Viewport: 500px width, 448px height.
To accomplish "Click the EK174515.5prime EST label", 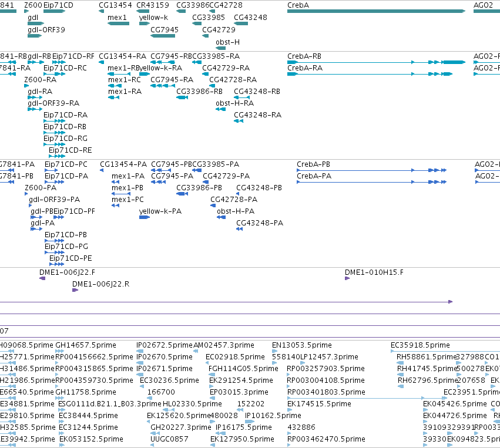I will [x=319, y=404].
